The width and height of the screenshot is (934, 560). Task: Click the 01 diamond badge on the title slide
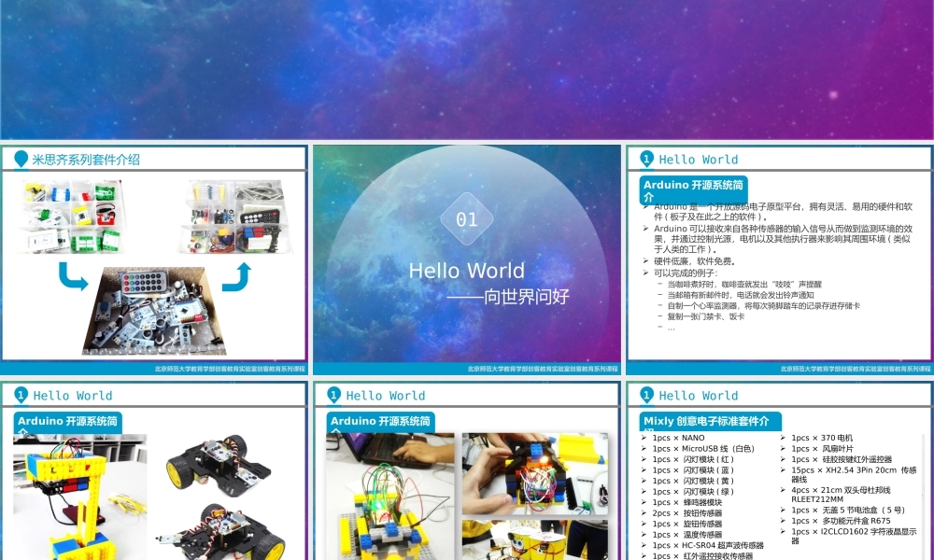467,219
